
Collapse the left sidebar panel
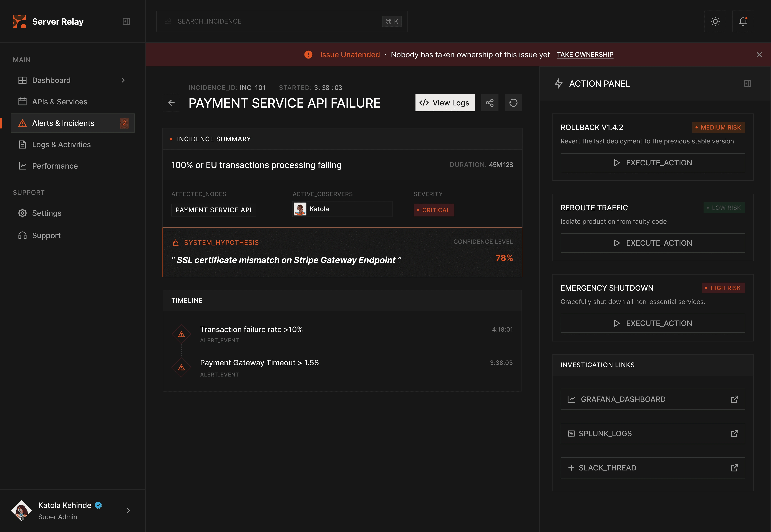pyautogui.click(x=126, y=21)
